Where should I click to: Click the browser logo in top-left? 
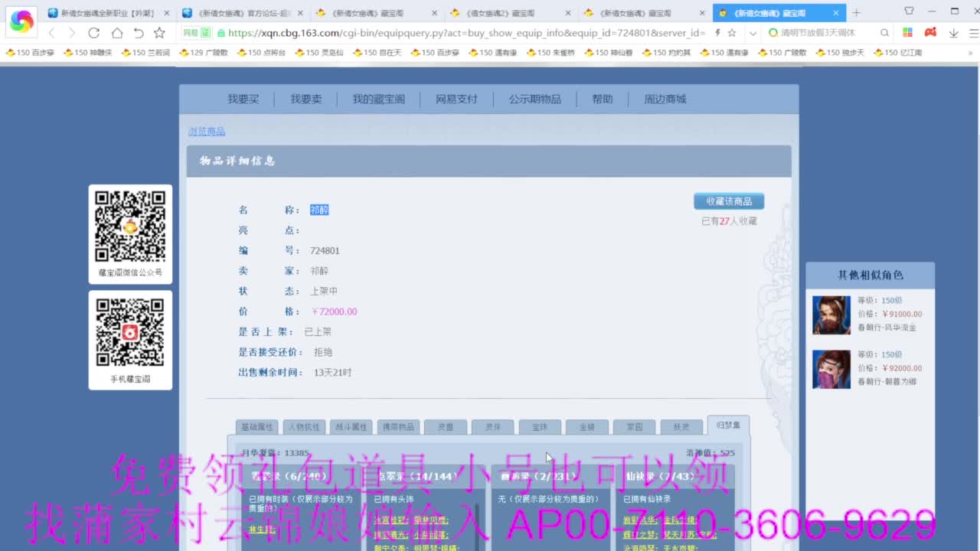point(21,21)
